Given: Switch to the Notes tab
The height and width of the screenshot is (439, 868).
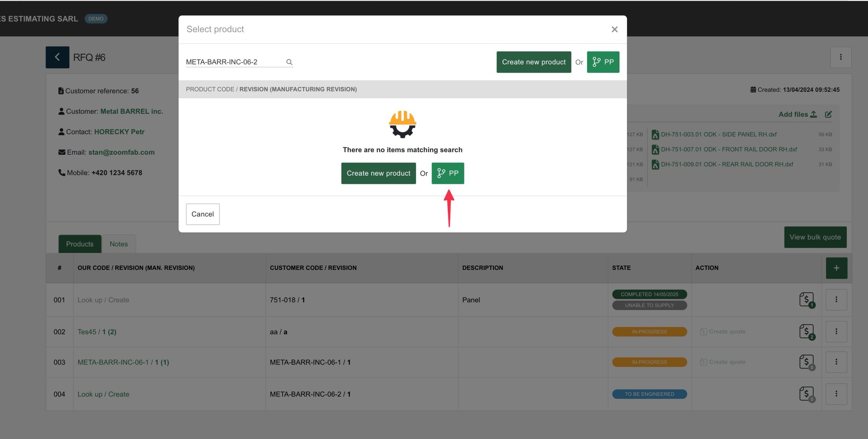Looking at the screenshot, I should (119, 244).
